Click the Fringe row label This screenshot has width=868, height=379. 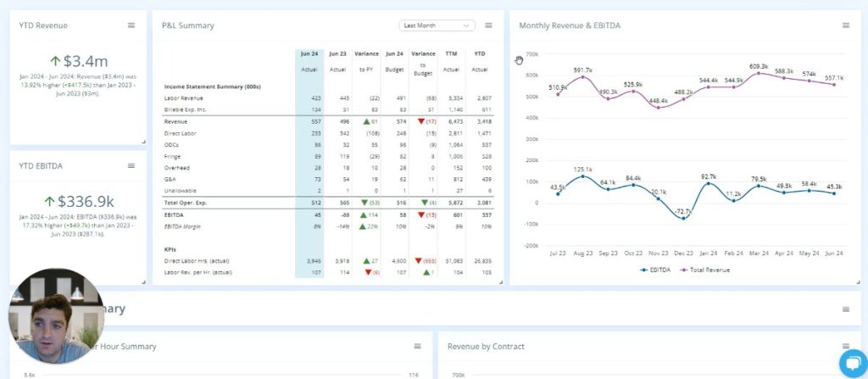pyautogui.click(x=172, y=157)
